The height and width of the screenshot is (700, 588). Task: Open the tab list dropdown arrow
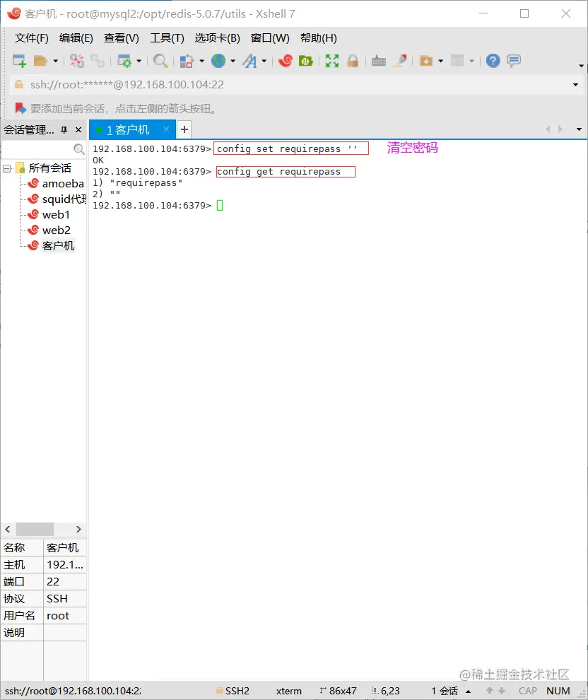click(579, 129)
